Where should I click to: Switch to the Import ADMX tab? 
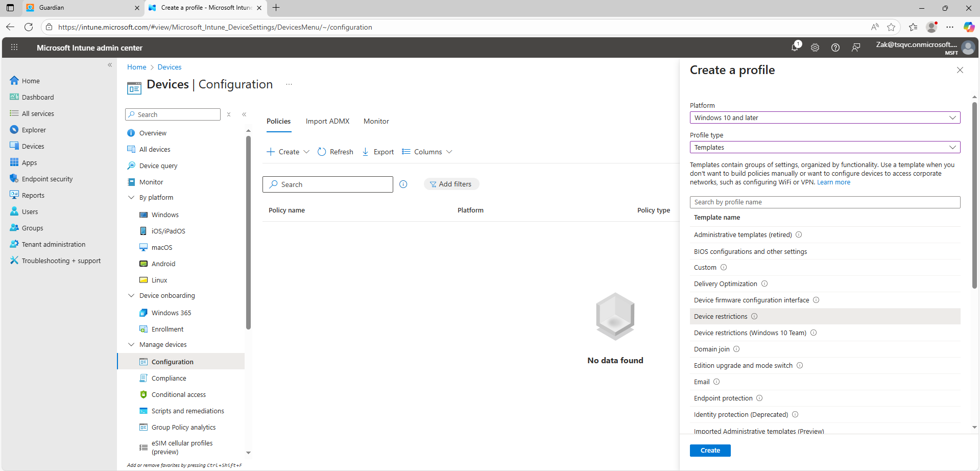(x=327, y=121)
